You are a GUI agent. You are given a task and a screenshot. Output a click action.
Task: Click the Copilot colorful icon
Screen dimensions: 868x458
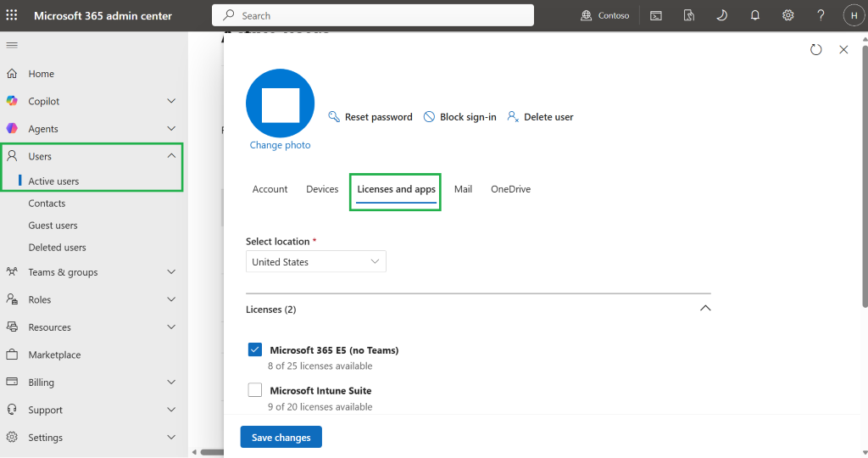click(12, 101)
